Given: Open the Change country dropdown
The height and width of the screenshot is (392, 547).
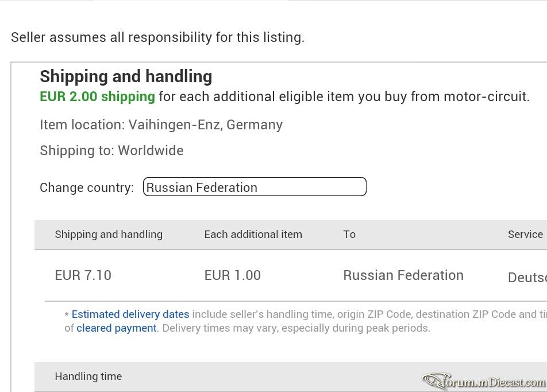Looking at the screenshot, I should (255, 187).
